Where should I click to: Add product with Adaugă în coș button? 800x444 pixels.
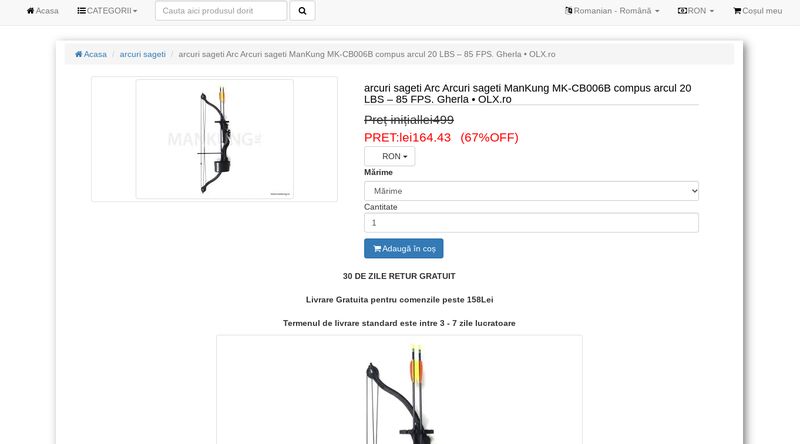(x=404, y=249)
